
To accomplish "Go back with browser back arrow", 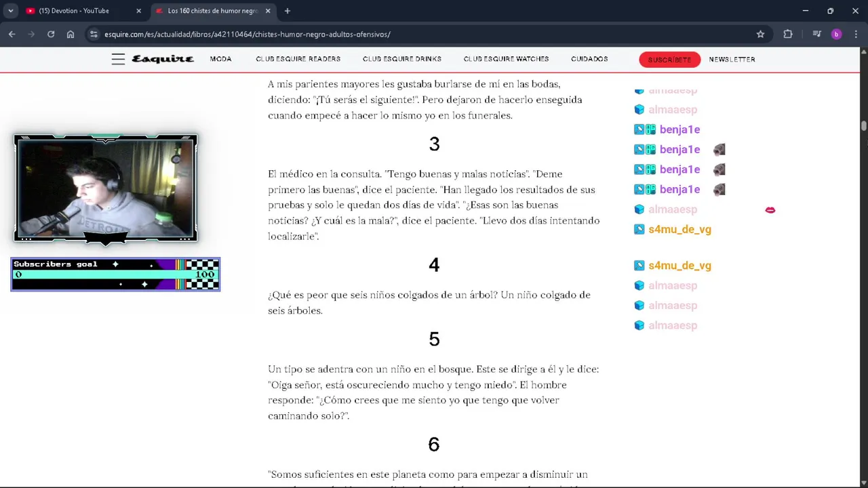I will point(12,34).
